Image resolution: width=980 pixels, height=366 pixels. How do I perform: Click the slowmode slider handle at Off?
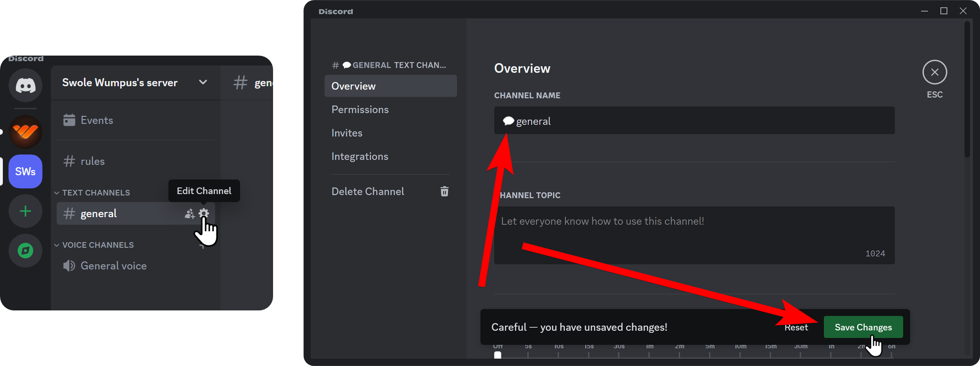click(498, 355)
